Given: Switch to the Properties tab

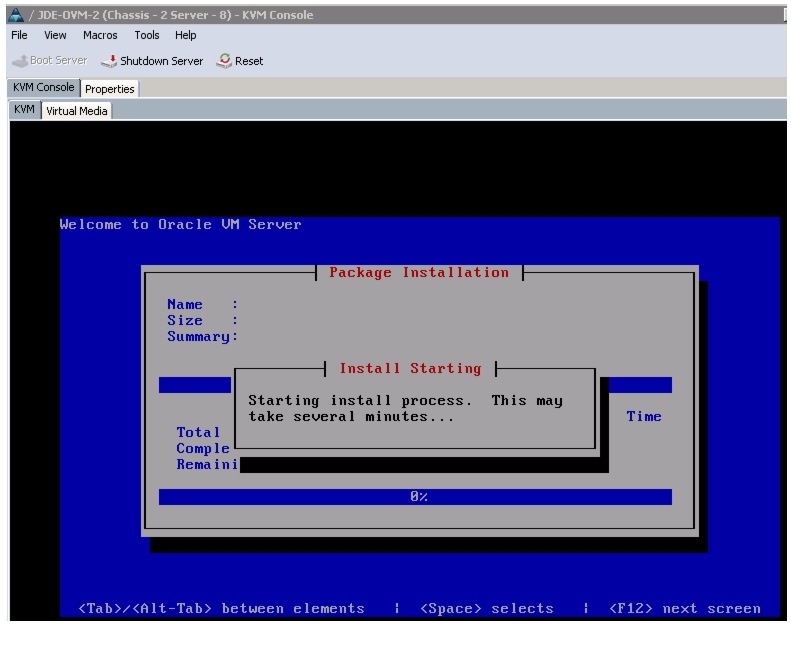Looking at the screenshot, I should pos(109,89).
